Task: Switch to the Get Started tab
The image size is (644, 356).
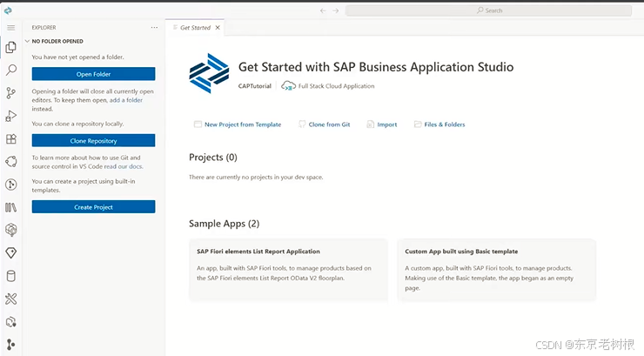Action: (195, 28)
